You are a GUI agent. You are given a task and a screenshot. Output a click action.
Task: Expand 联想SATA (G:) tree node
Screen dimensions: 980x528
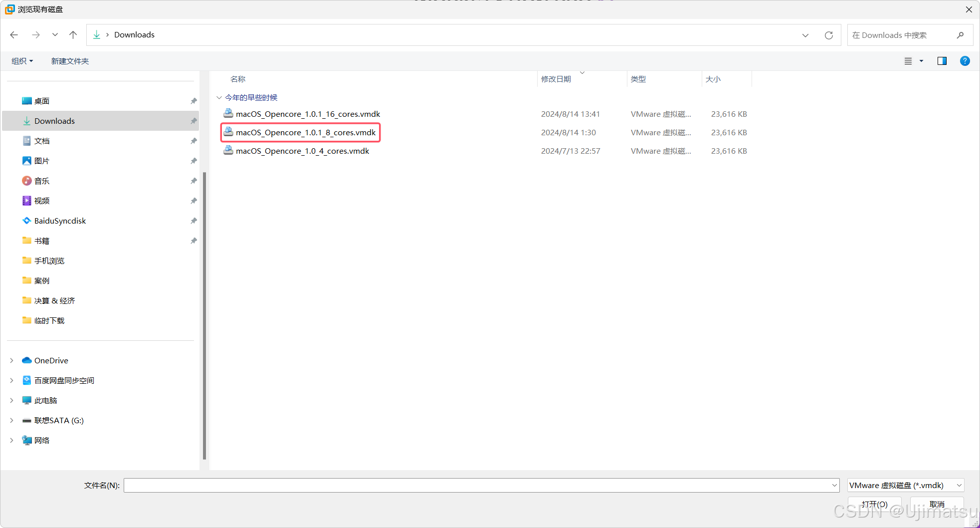click(x=11, y=420)
